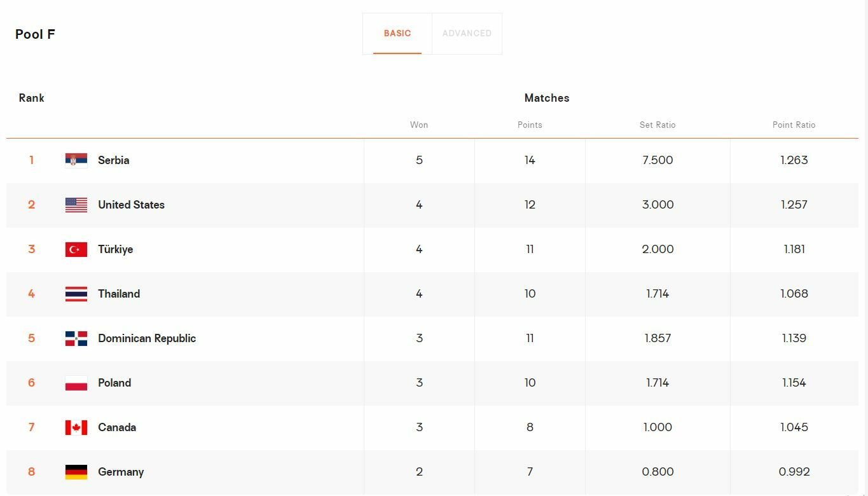Click the Canada flag icon
Screen dimensions: 868x496
tap(76, 427)
